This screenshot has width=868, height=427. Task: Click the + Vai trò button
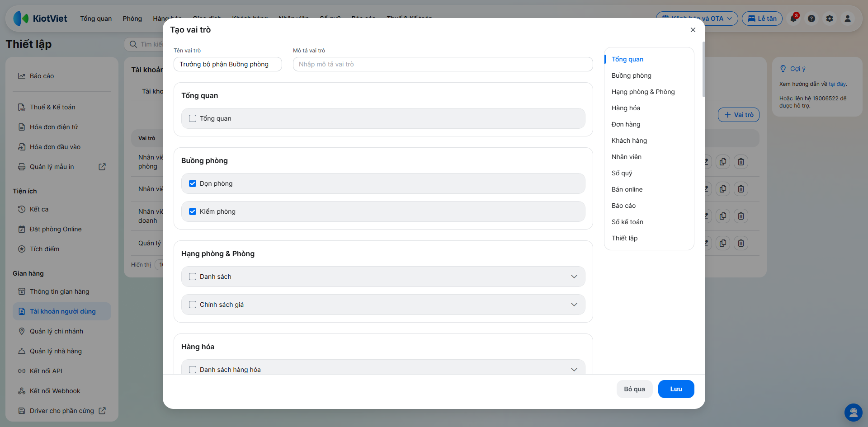(x=739, y=115)
